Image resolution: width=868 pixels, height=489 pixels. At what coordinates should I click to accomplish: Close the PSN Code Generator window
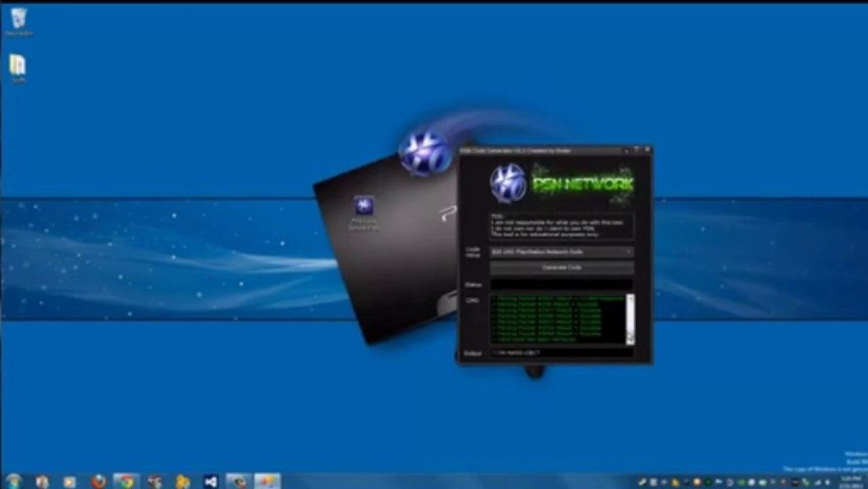(647, 149)
